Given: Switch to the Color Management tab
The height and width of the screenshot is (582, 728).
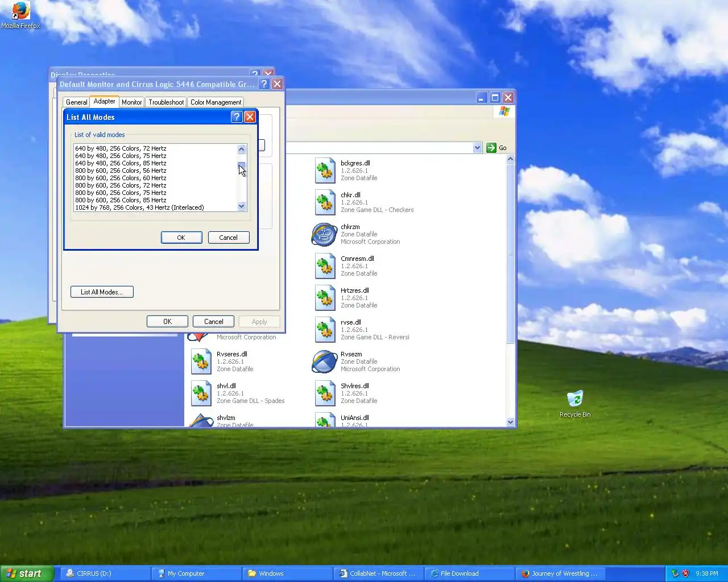Looking at the screenshot, I should tap(216, 102).
